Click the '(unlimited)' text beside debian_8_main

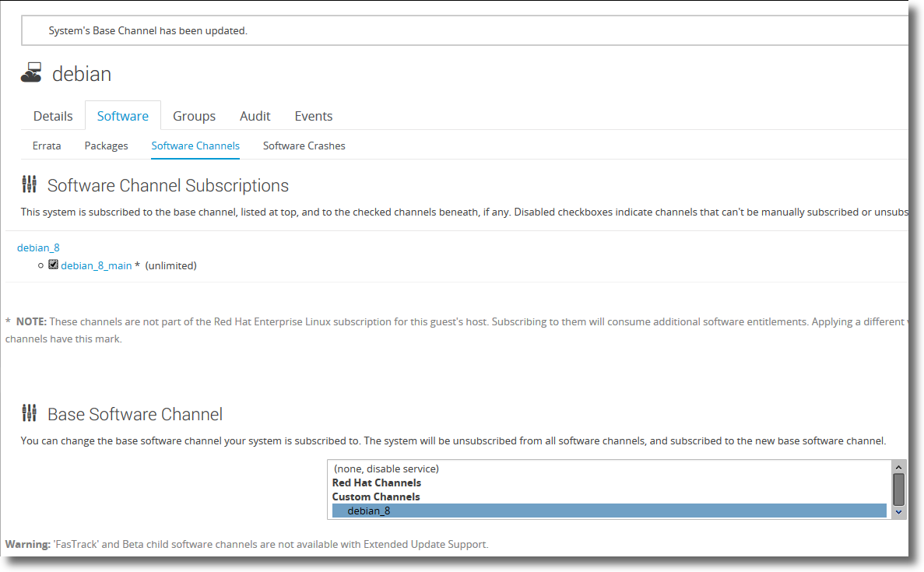pos(171,265)
